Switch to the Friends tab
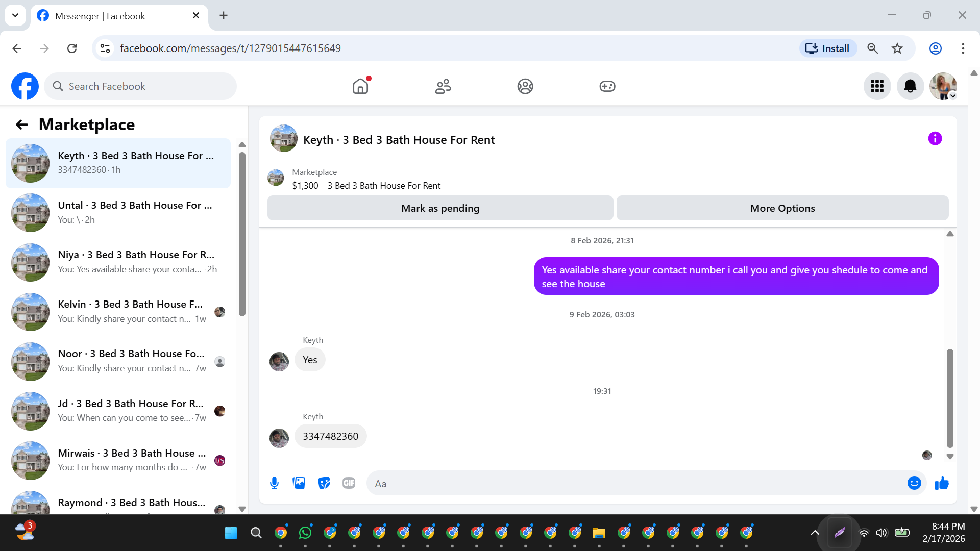 point(443,86)
